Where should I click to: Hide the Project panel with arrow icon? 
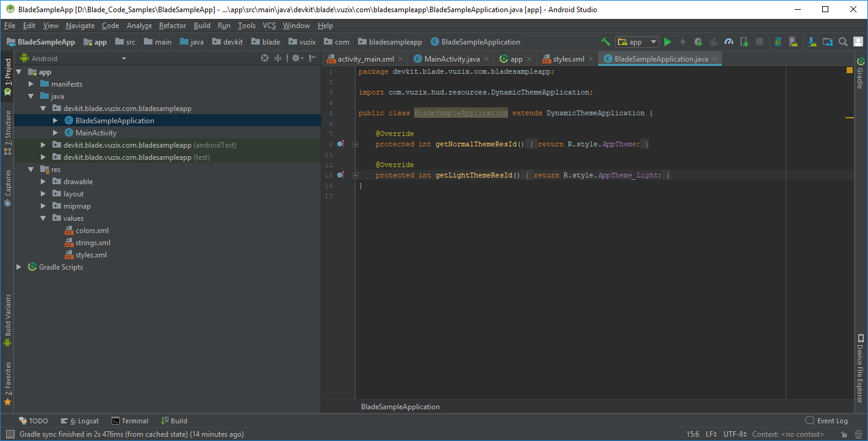(x=312, y=58)
